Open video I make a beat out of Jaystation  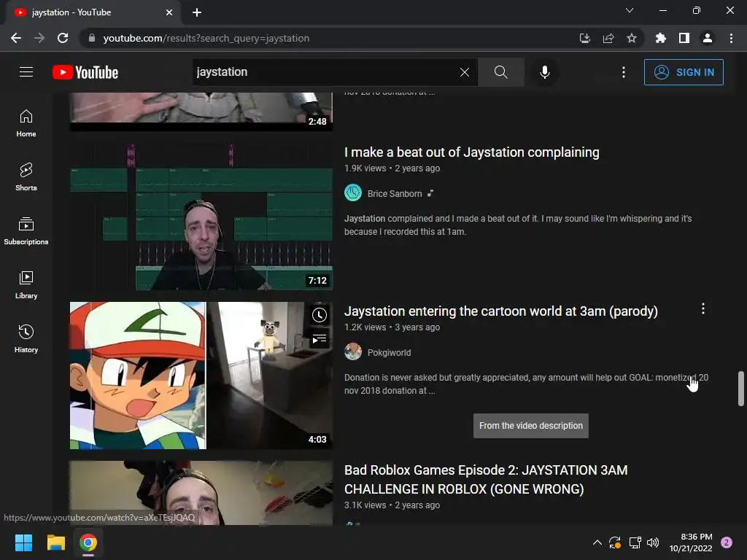pyautogui.click(x=472, y=152)
